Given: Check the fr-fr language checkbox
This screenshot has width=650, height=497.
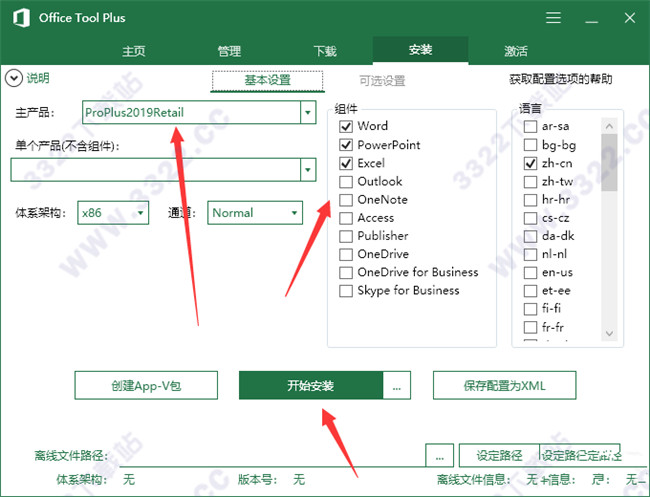Looking at the screenshot, I should click(530, 327).
